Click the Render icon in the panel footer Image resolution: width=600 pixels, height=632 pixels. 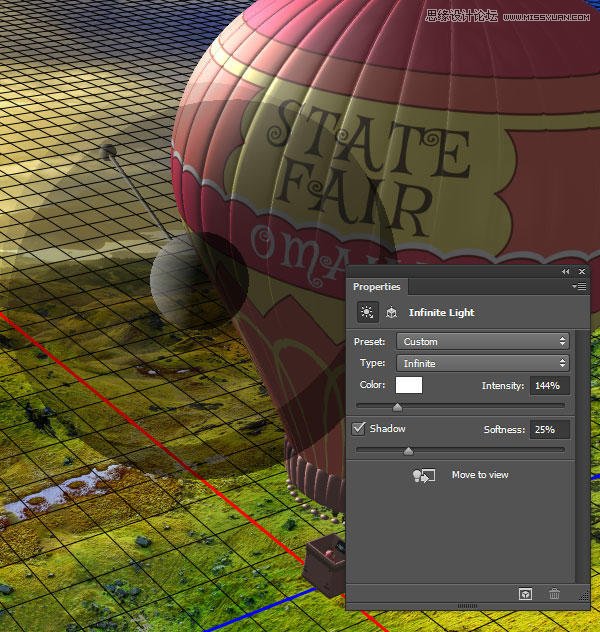pos(525,594)
